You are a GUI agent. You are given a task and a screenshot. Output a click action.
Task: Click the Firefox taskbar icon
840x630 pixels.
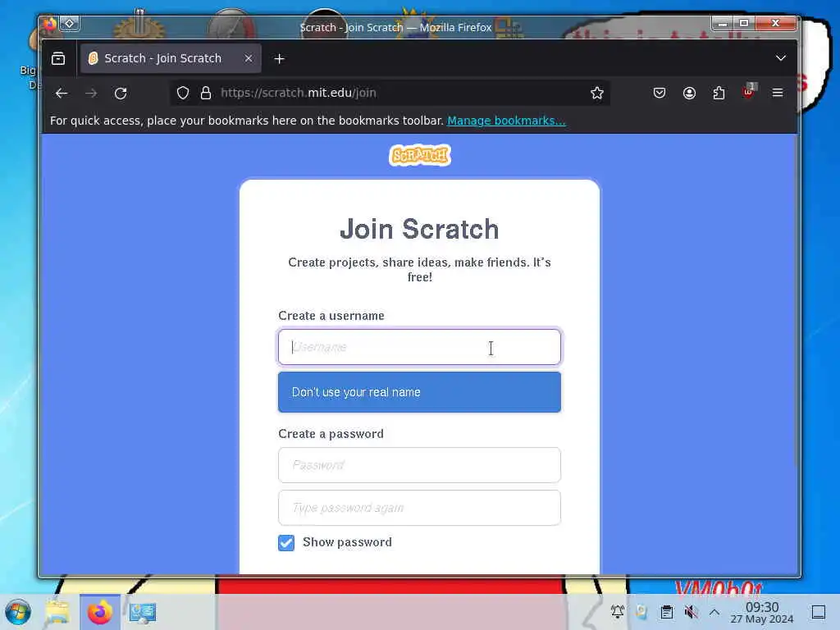[99, 612]
